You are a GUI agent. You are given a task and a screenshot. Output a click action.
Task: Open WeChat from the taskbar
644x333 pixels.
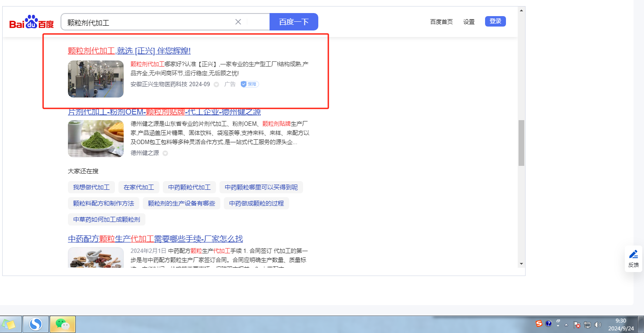click(x=63, y=324)
